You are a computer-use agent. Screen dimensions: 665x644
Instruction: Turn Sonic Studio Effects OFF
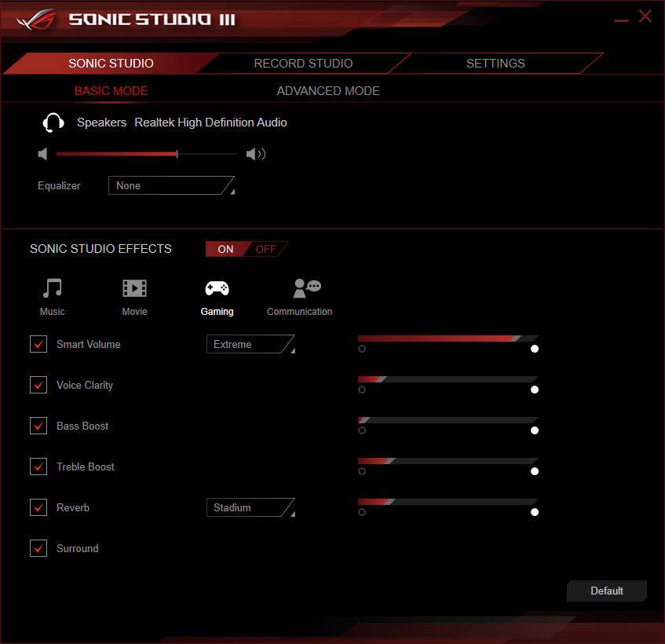pos(266,249)
